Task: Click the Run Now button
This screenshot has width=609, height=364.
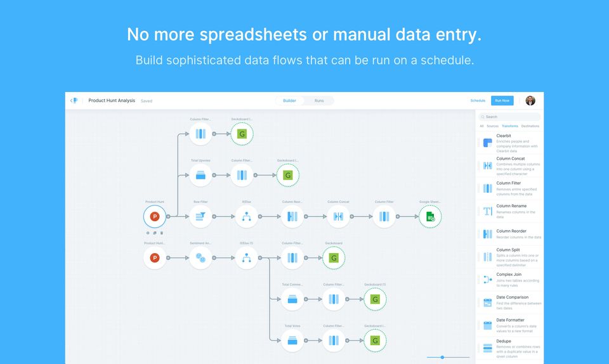Action: [502, 100]
